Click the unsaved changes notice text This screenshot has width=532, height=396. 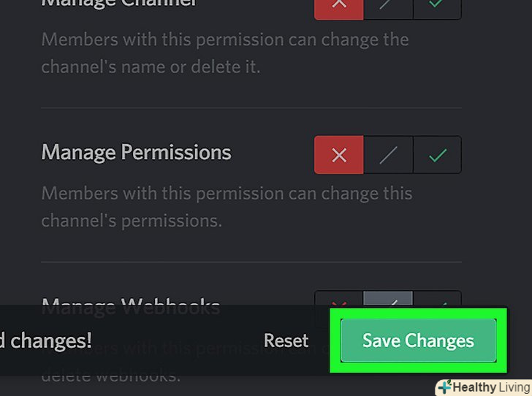click(x=45, y=340)
